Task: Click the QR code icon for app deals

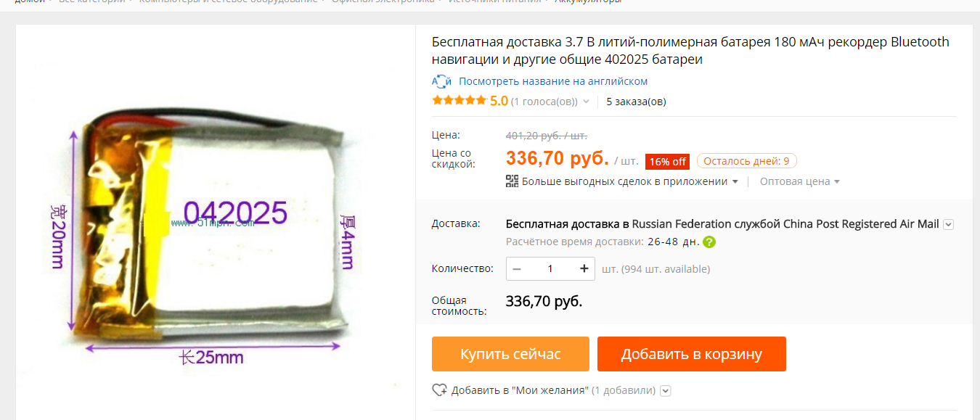Action: coord(512,181)
